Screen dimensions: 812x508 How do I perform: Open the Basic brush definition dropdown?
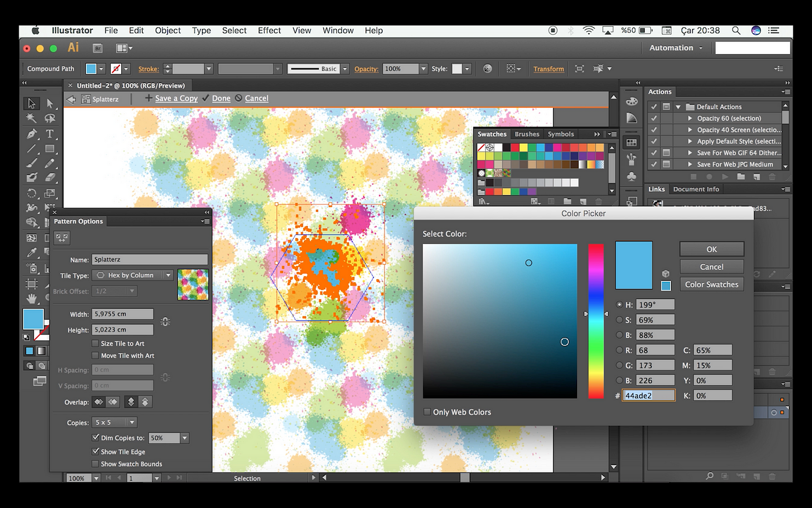tap(345, 69)
